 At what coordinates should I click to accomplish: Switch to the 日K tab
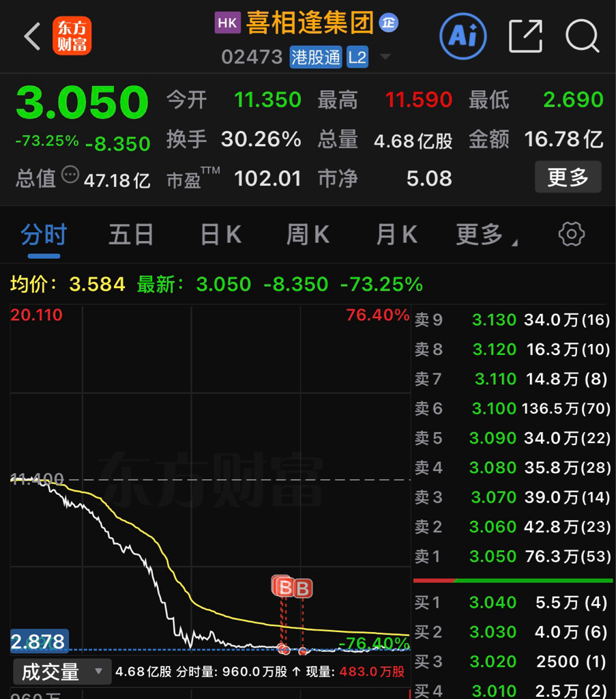(x=221, y=235)
